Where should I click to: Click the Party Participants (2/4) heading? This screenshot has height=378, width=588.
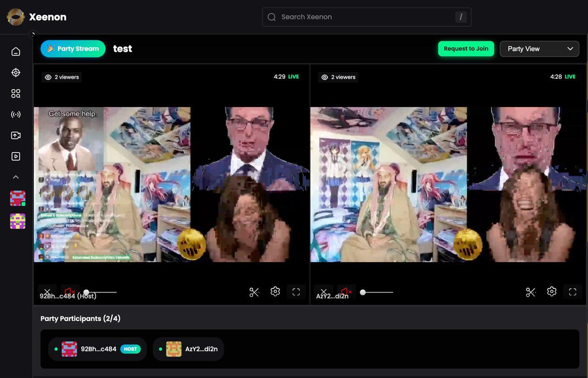click(x=80, y=319)
